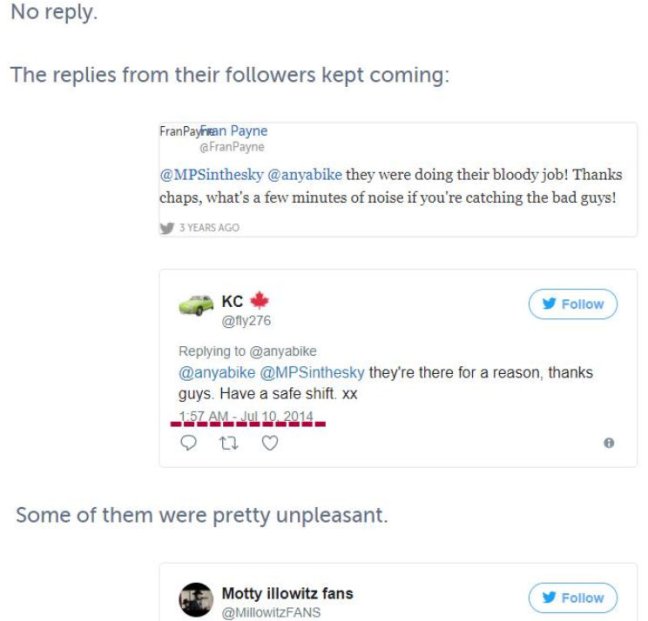648x621 pixels.
Task: Click the Twitter bird beside '3 YEARS AGO'
Action: point(167,228)
